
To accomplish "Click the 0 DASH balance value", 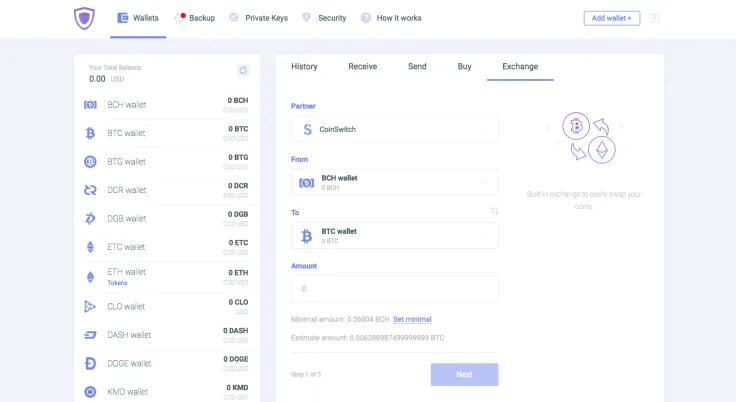I will [x=236, y=331].
